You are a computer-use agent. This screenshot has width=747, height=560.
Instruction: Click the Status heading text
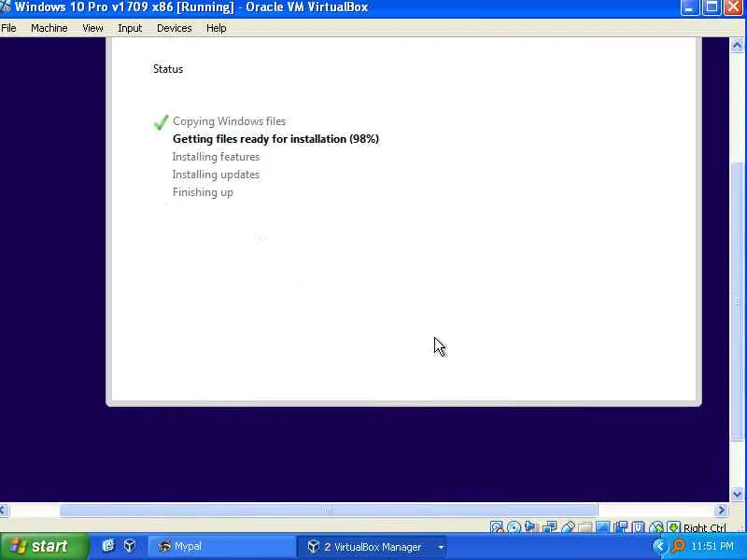168,68
